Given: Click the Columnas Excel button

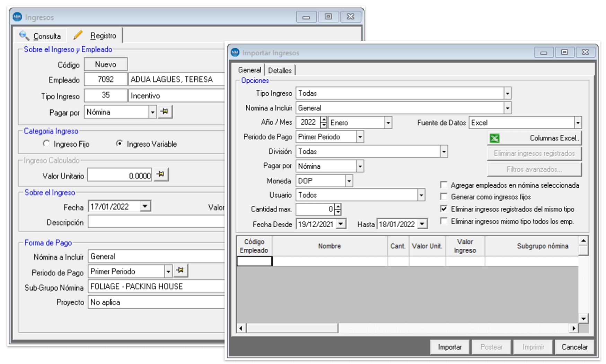Looking at the screenshot, I should [534, 138].
